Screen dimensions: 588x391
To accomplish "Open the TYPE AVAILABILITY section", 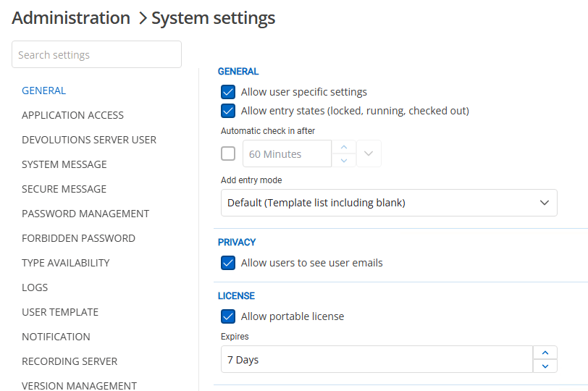I will click(66, 263).
